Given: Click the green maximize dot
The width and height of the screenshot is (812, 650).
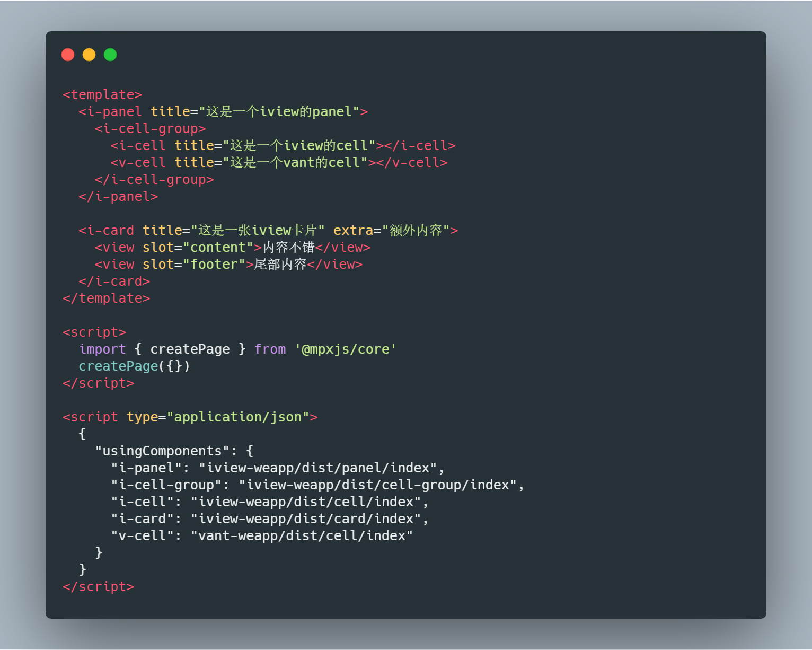Looking at the screenshot, I should tap(110, 55).
